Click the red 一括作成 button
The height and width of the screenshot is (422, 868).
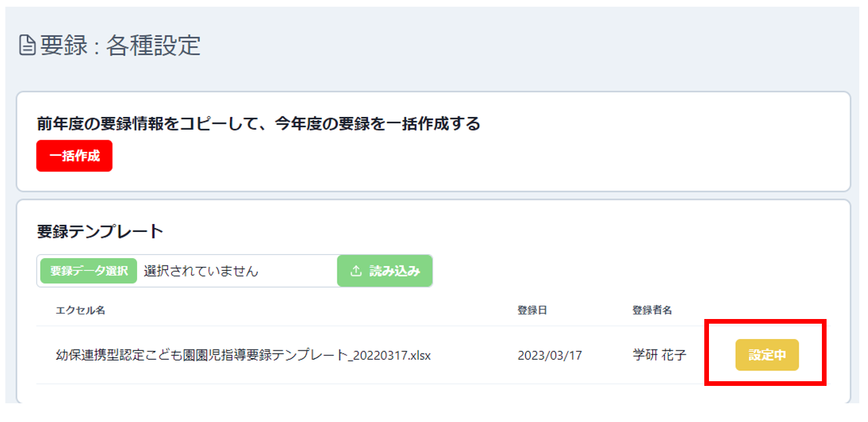[74, 156]
